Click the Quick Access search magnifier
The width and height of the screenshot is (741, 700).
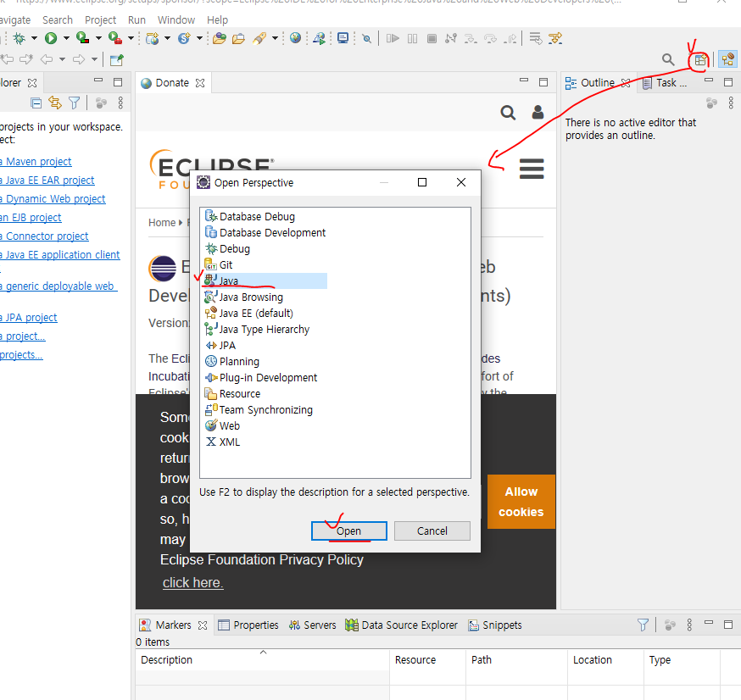pyautogui.click(x=668, y=59)
